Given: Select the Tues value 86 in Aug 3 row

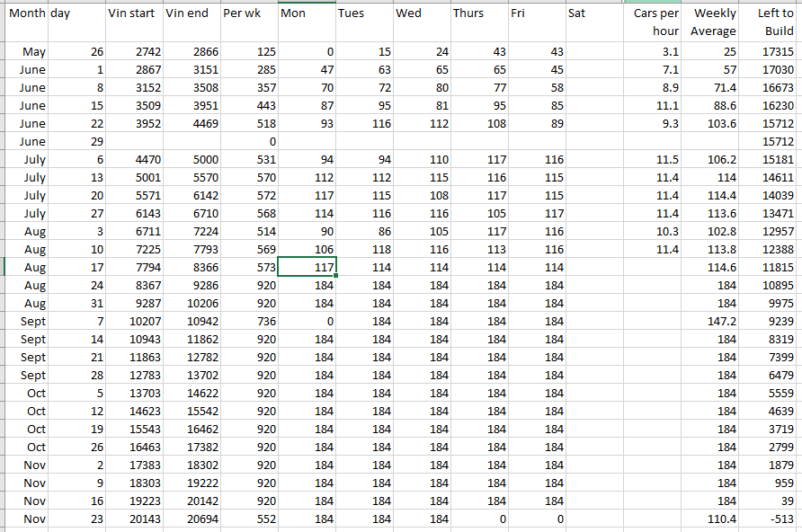Looking at the screenshot, I should pos(363,231).
